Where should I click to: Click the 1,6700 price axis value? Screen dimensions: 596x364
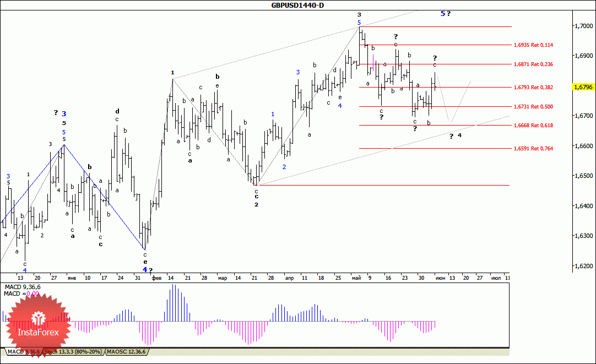click(583, 116)
